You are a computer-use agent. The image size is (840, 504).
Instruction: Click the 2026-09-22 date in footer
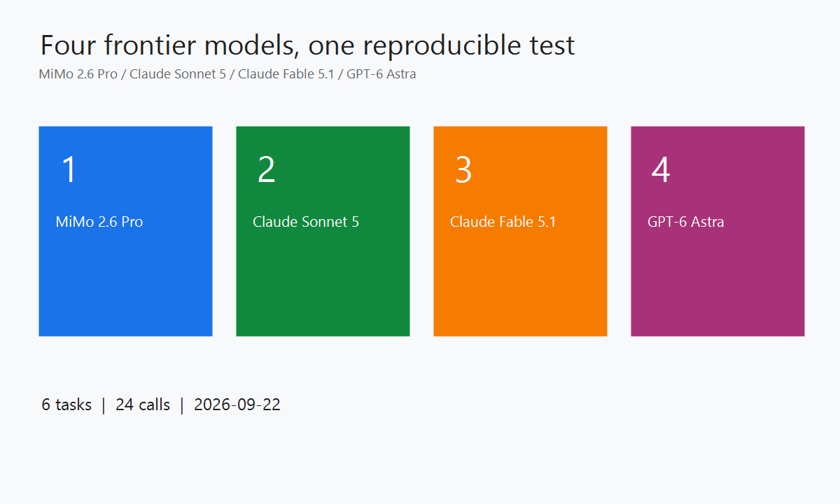(237, 405)
